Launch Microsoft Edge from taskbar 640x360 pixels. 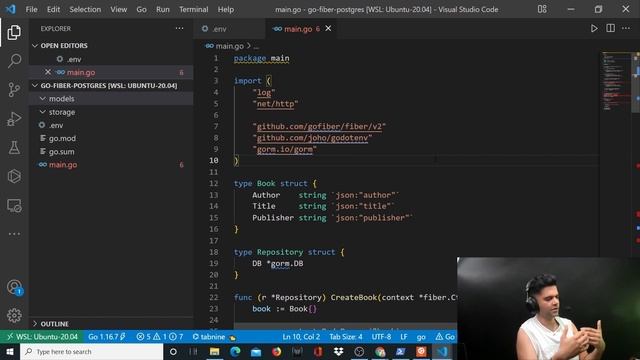(235, 351)
